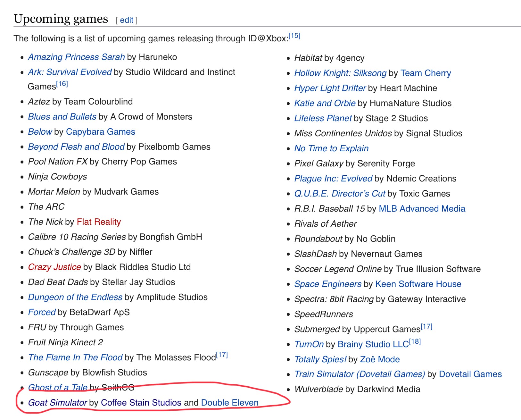521x420 pixels.
Task: Click the Capybara Games link
Action: coord(100,132)
